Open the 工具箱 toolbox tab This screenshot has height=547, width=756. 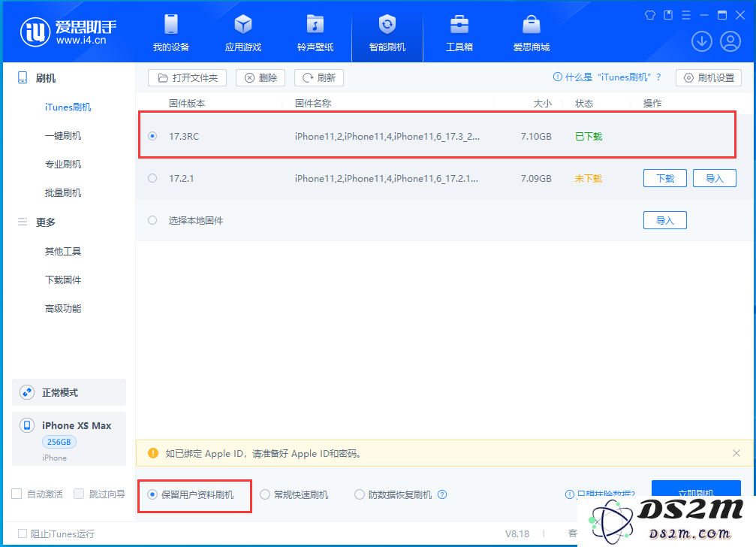pos(459,33)
